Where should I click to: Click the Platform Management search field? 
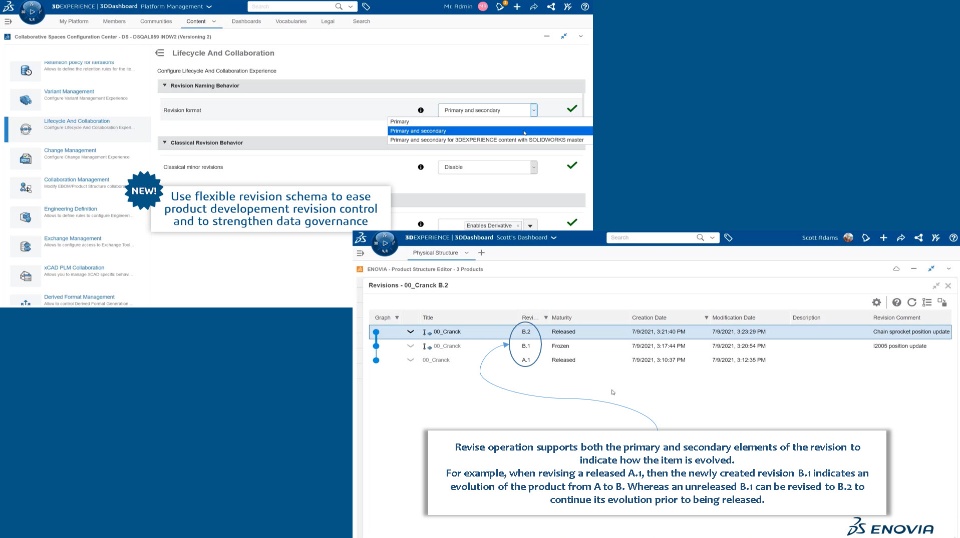291,7
